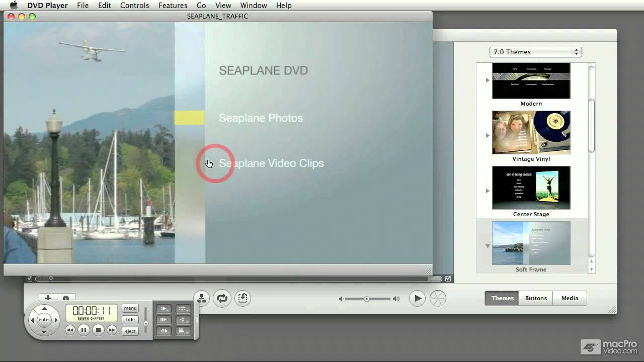Skip to next chapter in controller
Image resolution: width=644 pixels, height=362 pixels.
click(112, 330)
